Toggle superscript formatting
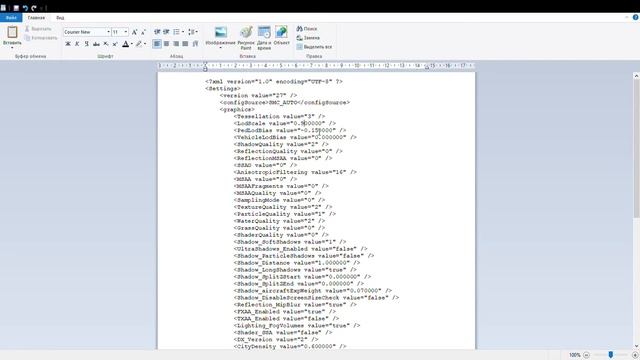The image size is (640, 360). (x=115, y=44)
